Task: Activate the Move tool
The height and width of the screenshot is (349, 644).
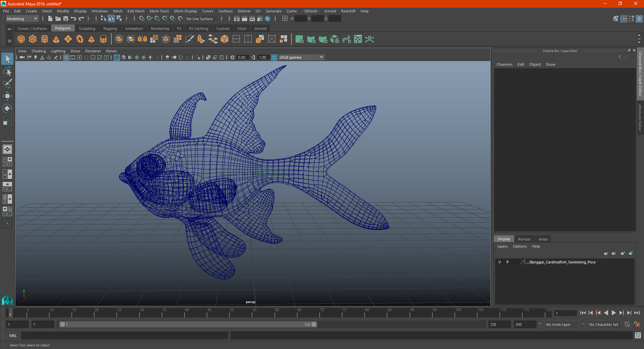Action: tap(7, 96)
